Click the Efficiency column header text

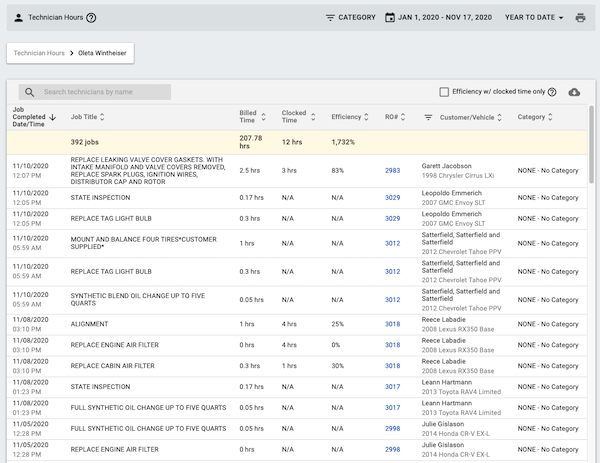coord(346,117)
